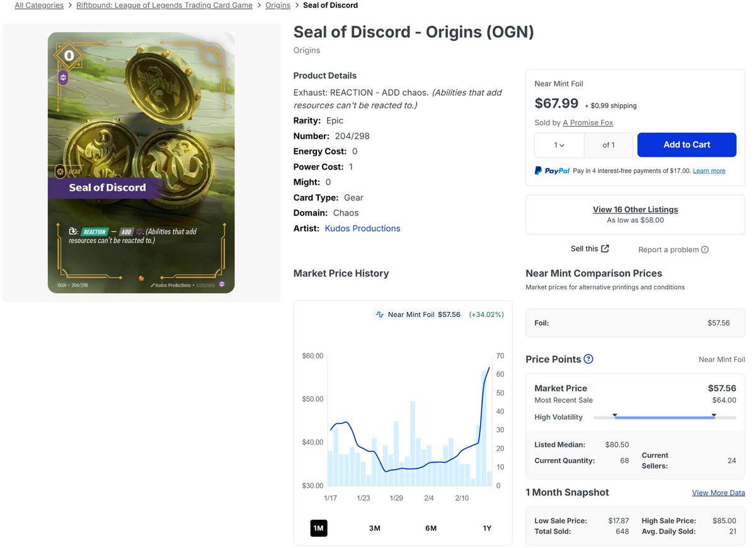Click the external link icon beside Sell this
The height and width of the screenshot is (548, 756).
point(605,248)
